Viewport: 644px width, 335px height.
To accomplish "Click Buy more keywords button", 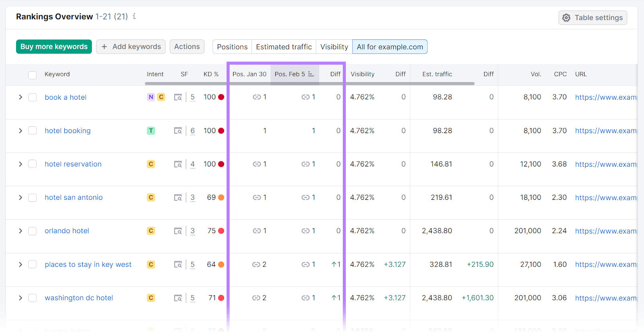I will tap(54, 47).
